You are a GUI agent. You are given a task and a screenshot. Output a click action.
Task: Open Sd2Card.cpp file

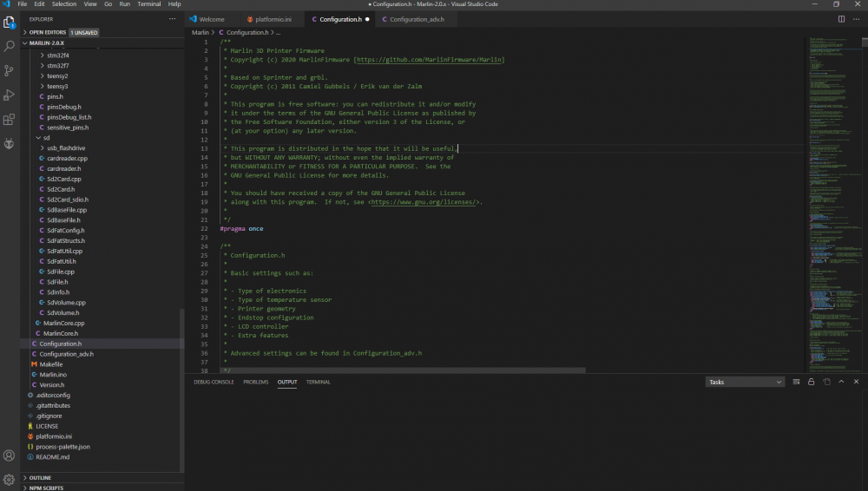coord(63,179)
